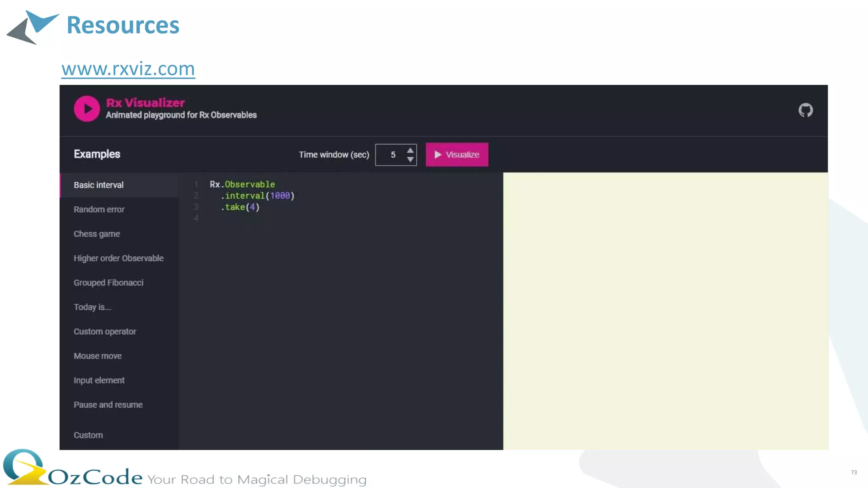Select the Grouped Fibonacci example

(x=108, y=283)
